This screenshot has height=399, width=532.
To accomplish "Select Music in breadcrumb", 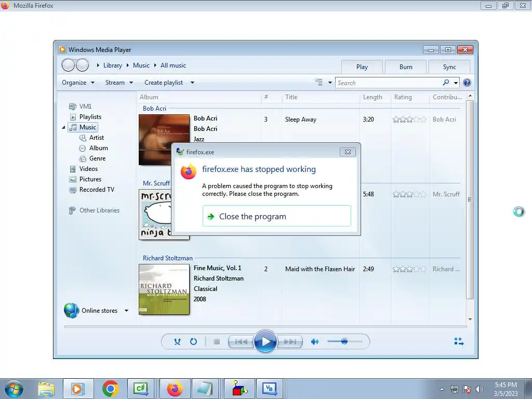I will coord(141,65).
